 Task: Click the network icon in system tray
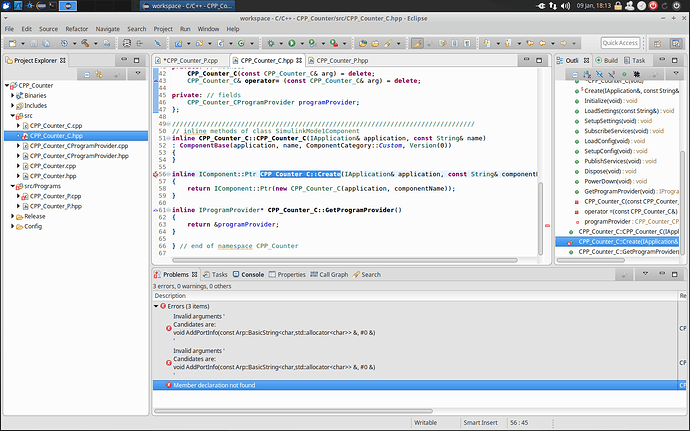[553, 6]
